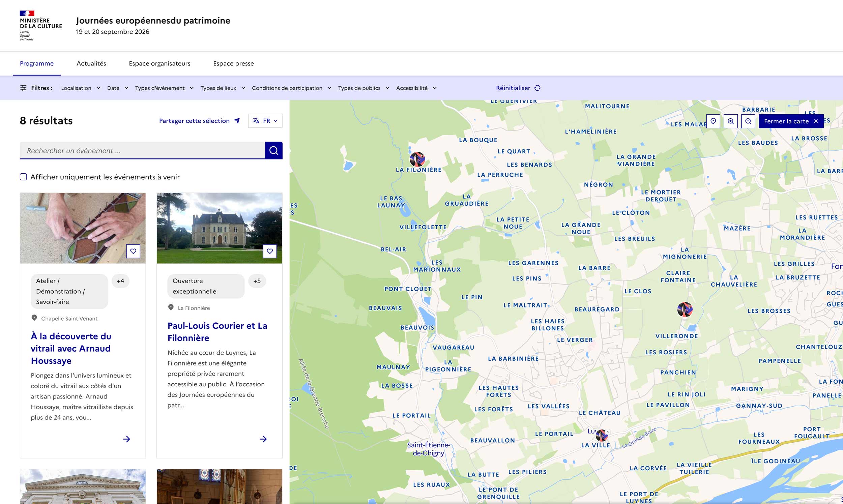This screenshot has height=504, width=843.
Task: Open the Types de publics filter
Action: click(364, 88)
